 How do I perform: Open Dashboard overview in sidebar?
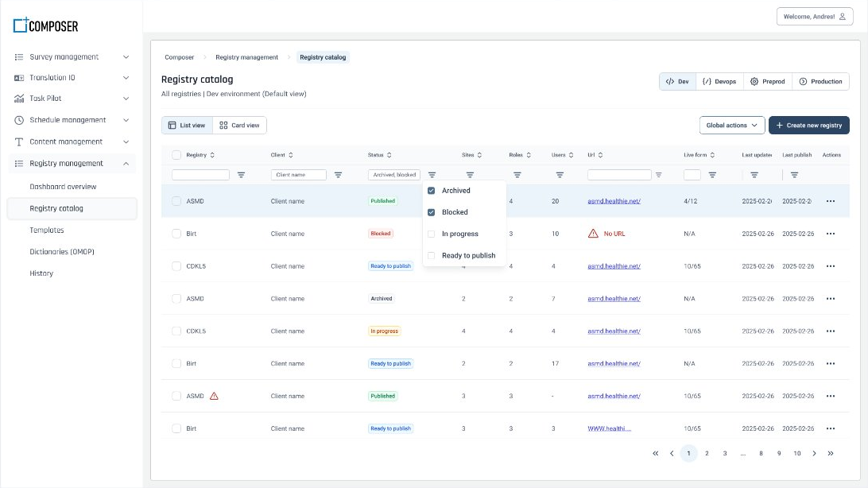[63, 187]
